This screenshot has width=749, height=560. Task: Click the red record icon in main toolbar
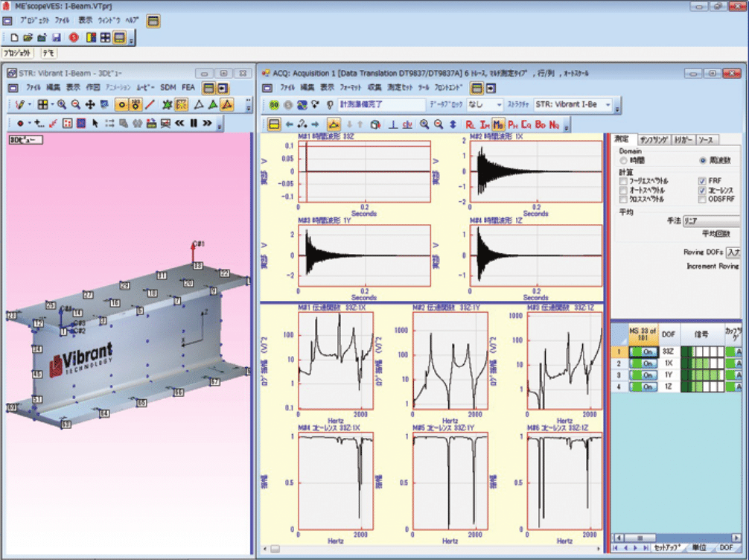pos(74,37)
